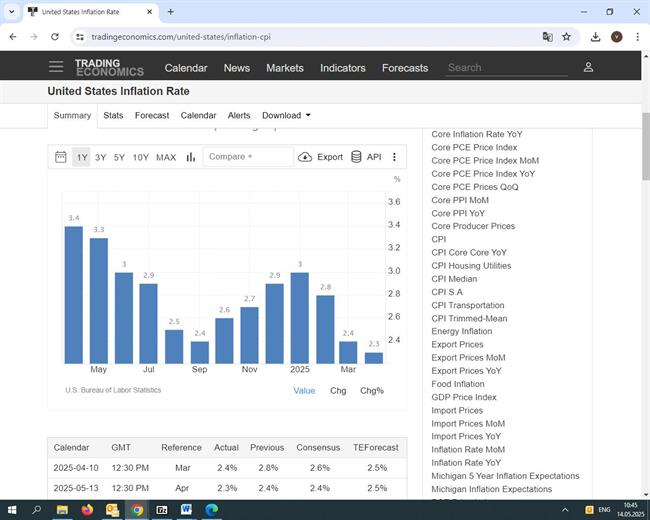This screenshot has height=520, width=650.
Task: Open a new browser tab
Action: tap(170, 12)
